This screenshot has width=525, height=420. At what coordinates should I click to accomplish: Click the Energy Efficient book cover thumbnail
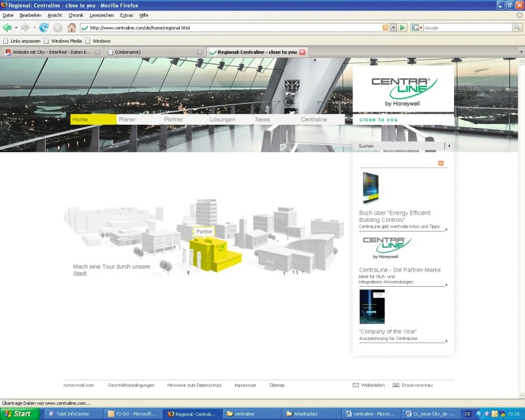(x=371, y=188)
